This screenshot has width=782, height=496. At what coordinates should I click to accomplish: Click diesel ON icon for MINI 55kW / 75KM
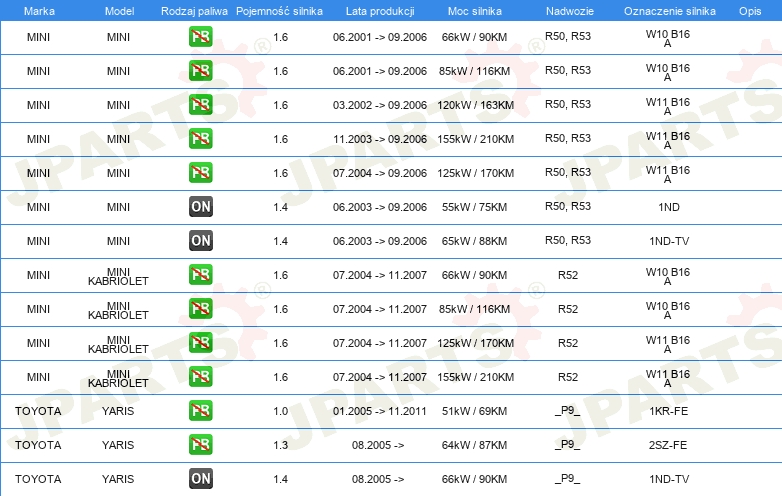point(200,207)
